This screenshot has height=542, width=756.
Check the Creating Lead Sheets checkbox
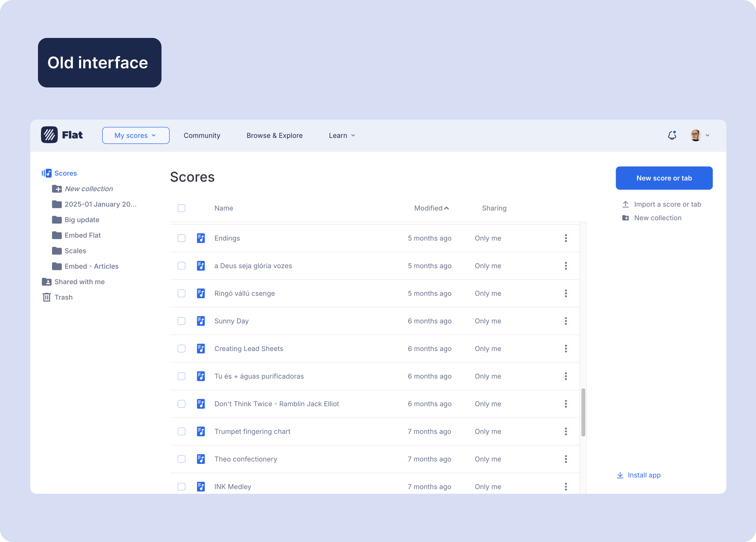coord(181,349)
